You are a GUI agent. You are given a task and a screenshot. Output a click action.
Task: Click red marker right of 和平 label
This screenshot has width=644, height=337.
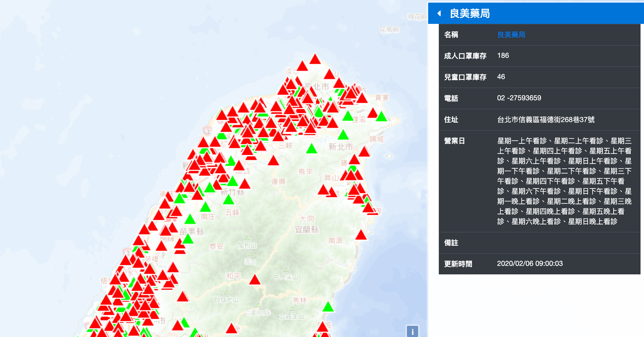[x=255, y=280]
